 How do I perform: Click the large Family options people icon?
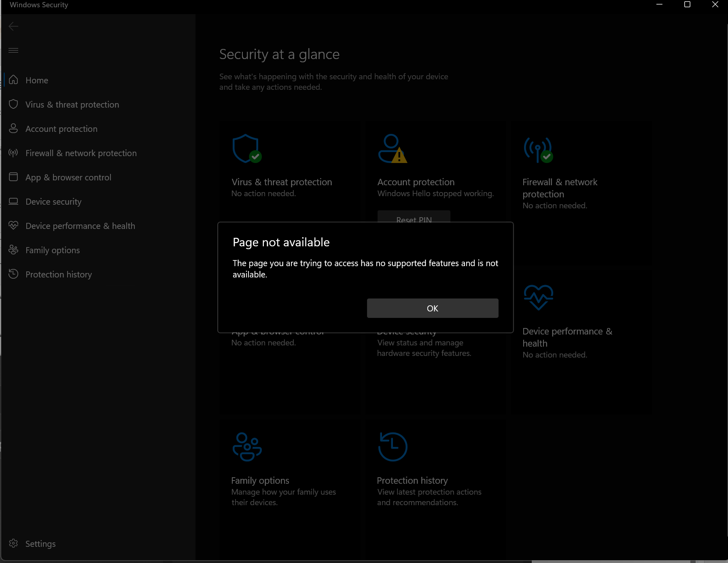point(247,447)
